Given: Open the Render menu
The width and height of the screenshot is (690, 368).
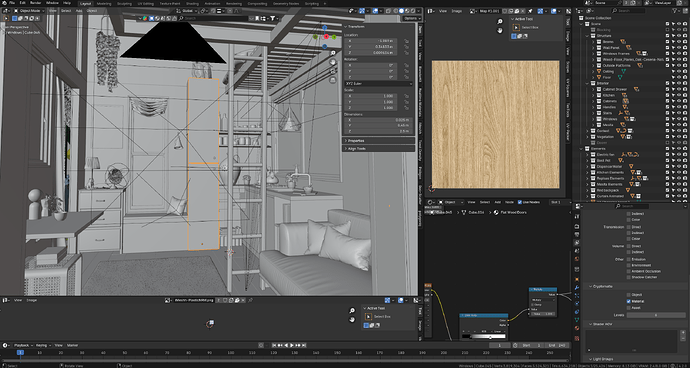Looking at the screenshot, I should coord(36,3).
